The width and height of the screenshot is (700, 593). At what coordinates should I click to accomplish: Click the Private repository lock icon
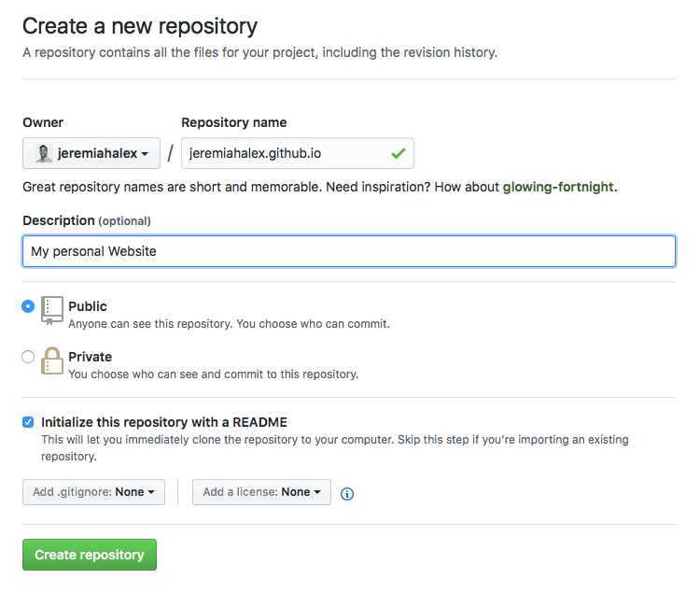tap(52, 360)
